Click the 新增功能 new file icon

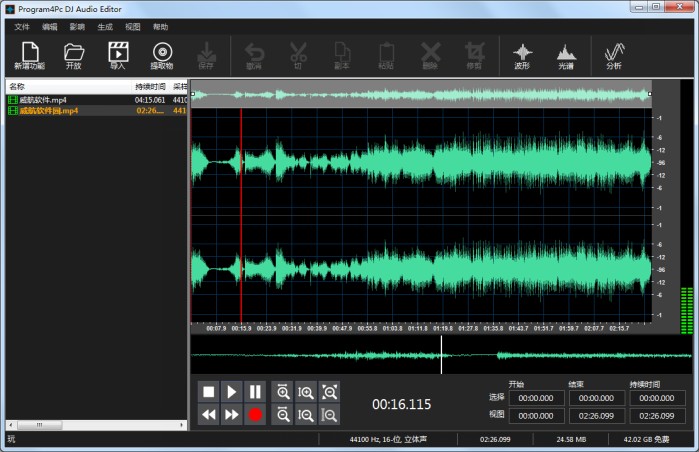[x=29, y=54]
